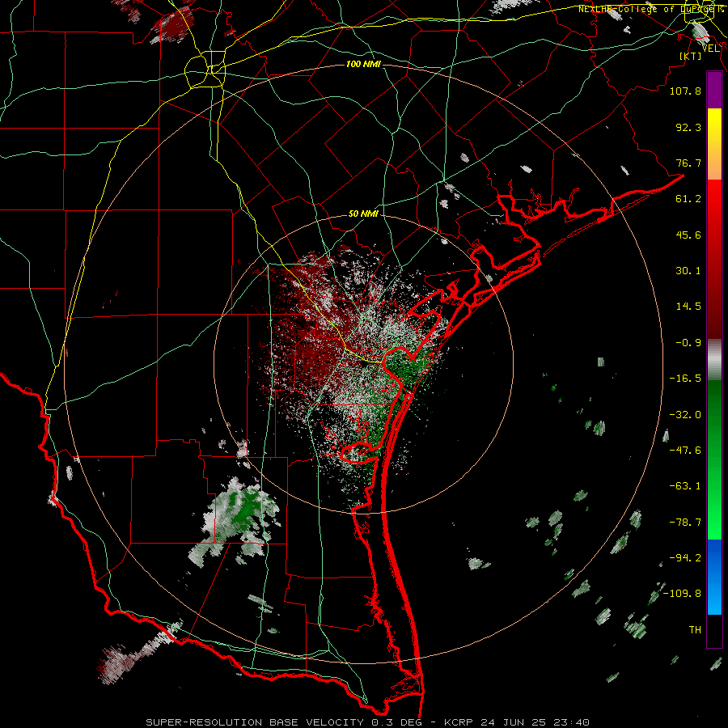
Task: Pick the green segment of velocity color bar
Action: click(714, 459)
